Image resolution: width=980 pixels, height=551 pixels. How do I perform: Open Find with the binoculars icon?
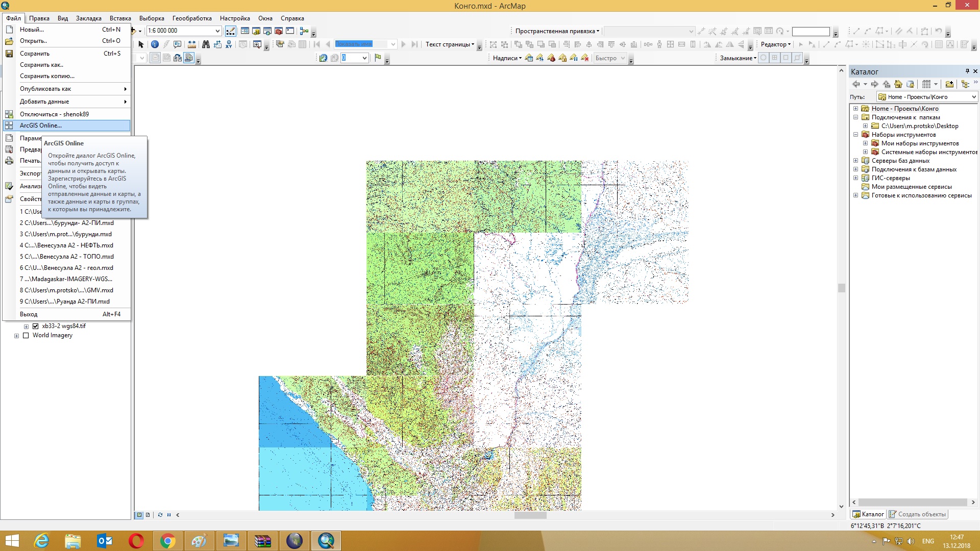tap(206, 44)
